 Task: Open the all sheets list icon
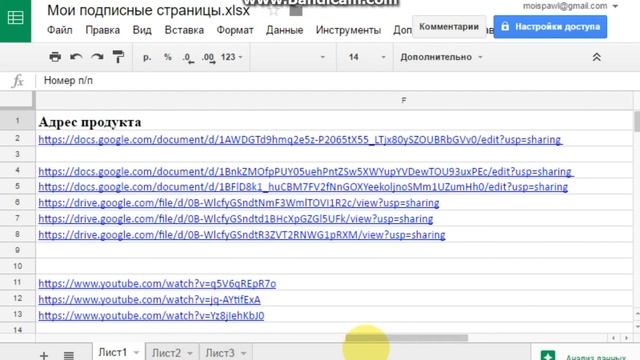(x=69, y=355)
